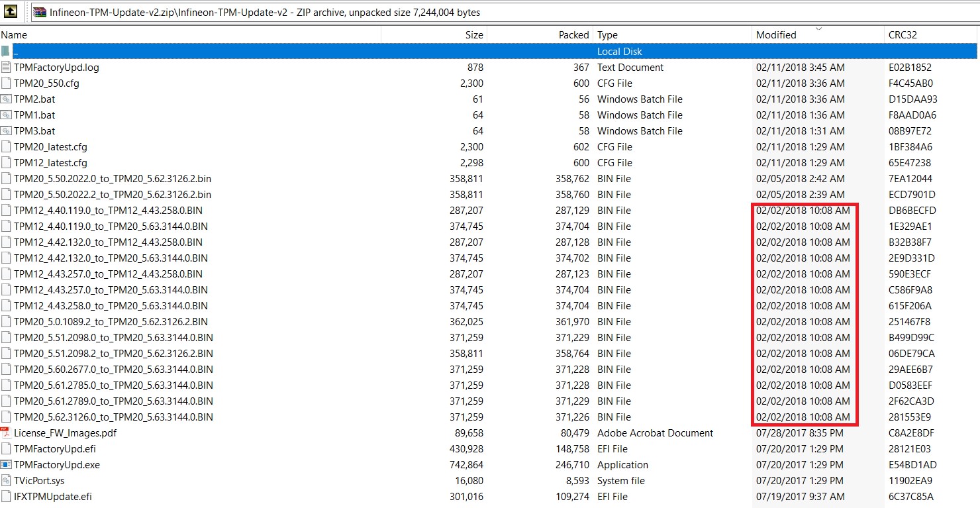Click the TPM20_latest.cfg file icon
The image size is (980, 508).
(x=6, y=147)
